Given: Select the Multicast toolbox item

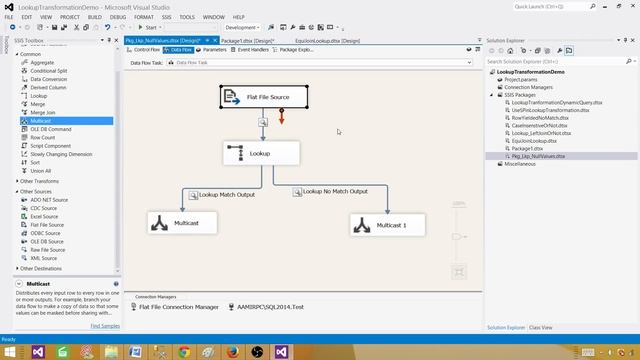Looking at the screenshot, I should click(67, 121).
